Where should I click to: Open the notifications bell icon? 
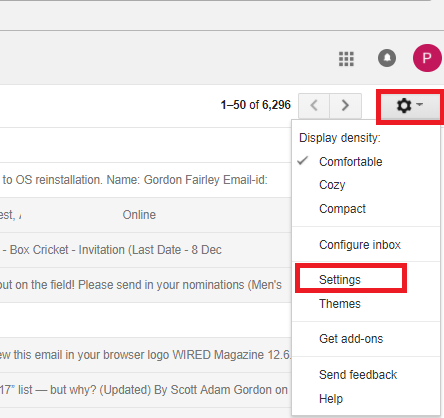pos(387,58)
